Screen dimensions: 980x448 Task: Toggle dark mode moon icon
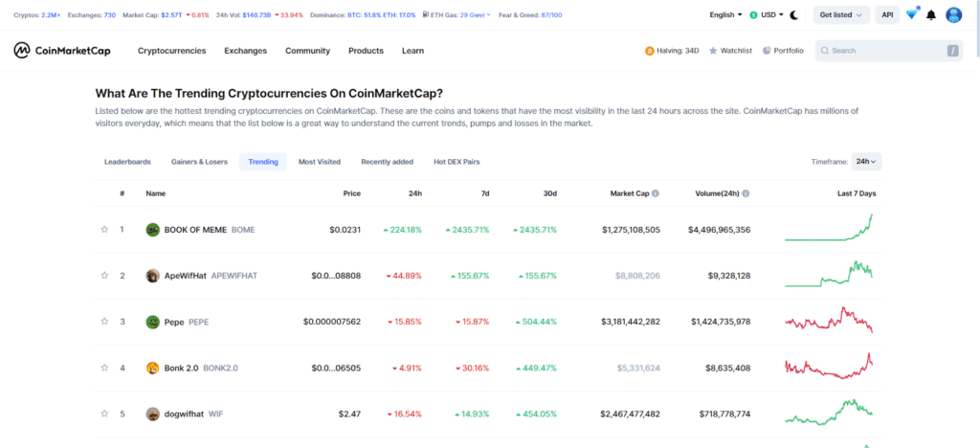[x=794, y=15]
